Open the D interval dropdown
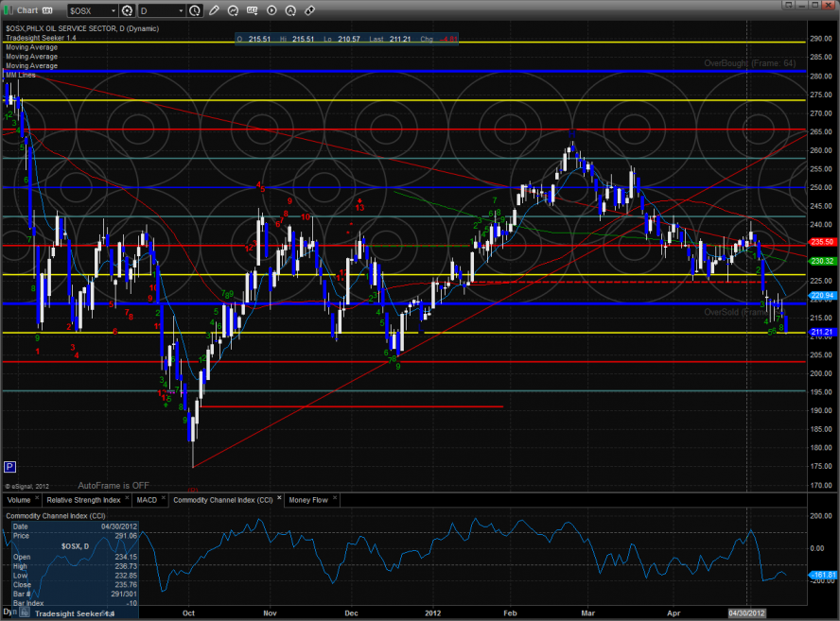Screen dimensions: 840x621 coord(179,10)
